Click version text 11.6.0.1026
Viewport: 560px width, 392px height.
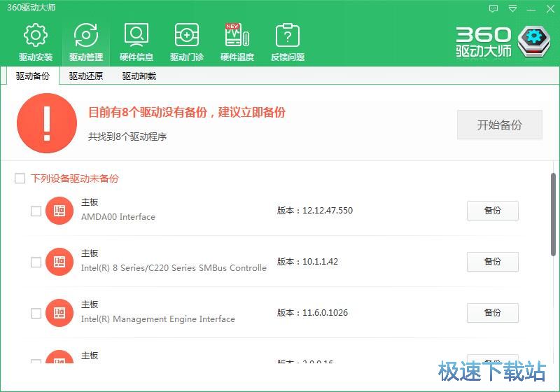pyautogui.click(x=325, y=312)
